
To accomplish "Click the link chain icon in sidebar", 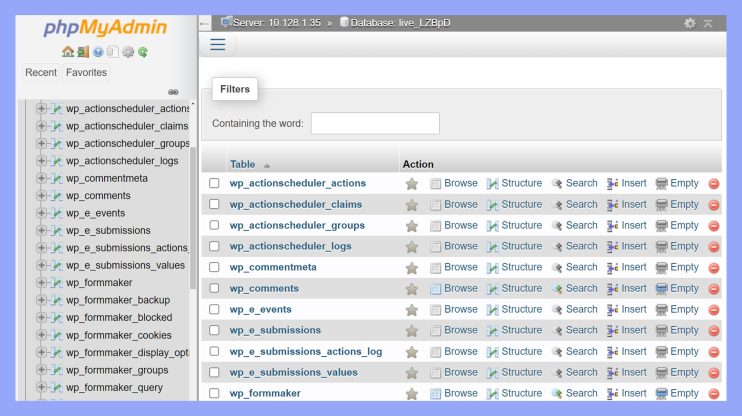I will (x=173, y=92).
